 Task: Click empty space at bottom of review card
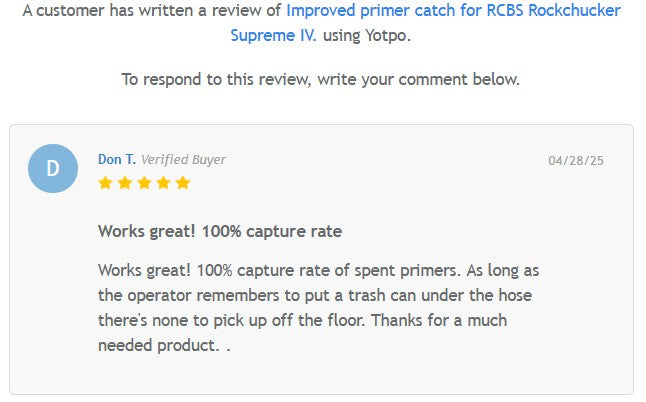(x=320, y=378)
